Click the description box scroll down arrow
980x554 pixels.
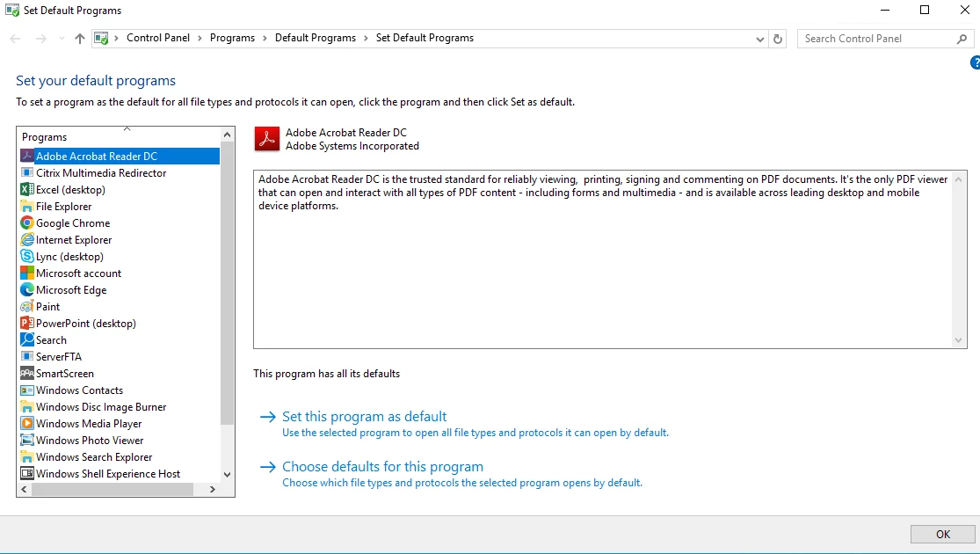pos(958,340)
